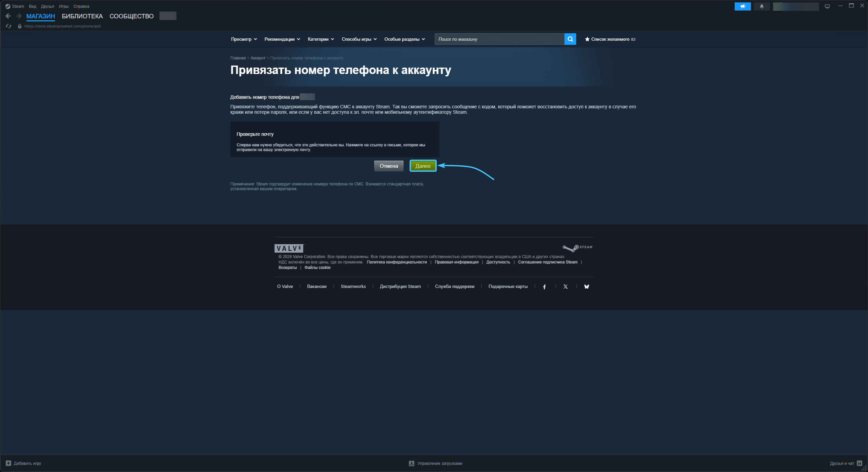868x472 pixels.
Task: Open the Друзья menu
Action: click(48, 6)
